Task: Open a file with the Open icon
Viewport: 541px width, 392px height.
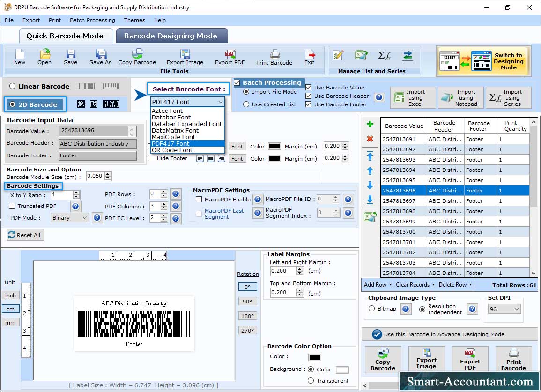Action: (44, 57)
